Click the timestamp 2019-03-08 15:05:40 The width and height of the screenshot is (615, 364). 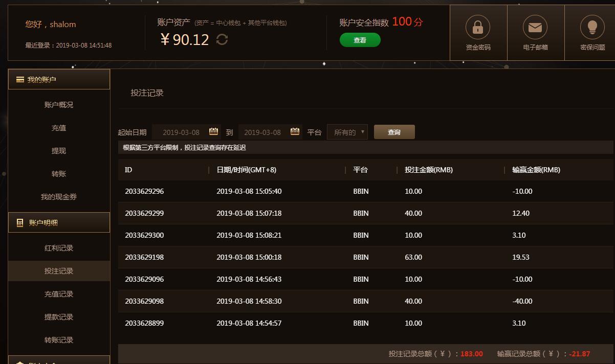tap(249, 191)
